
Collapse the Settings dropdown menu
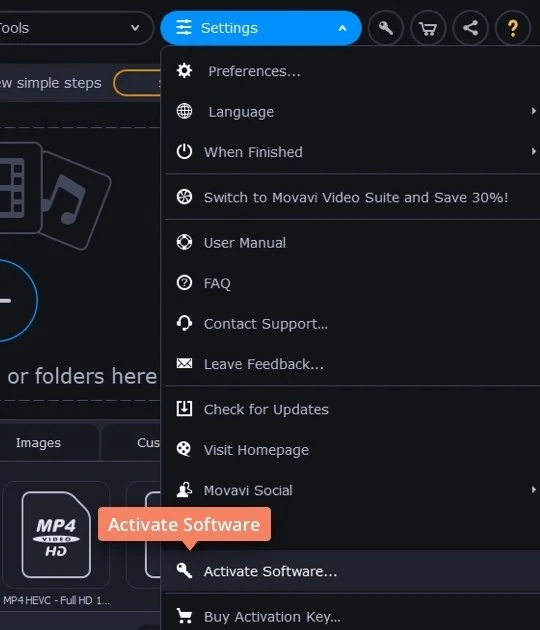pos(261,28)
